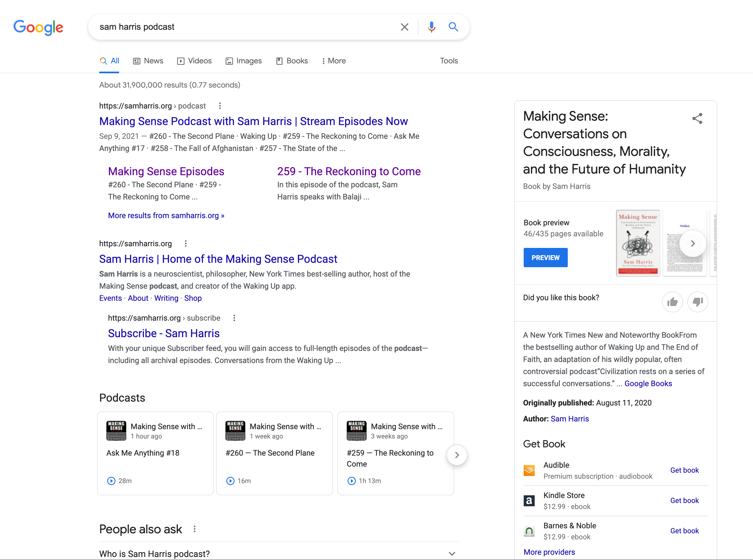Click the search text field
The width and height of the screenshot is (753, 560).
244,27
